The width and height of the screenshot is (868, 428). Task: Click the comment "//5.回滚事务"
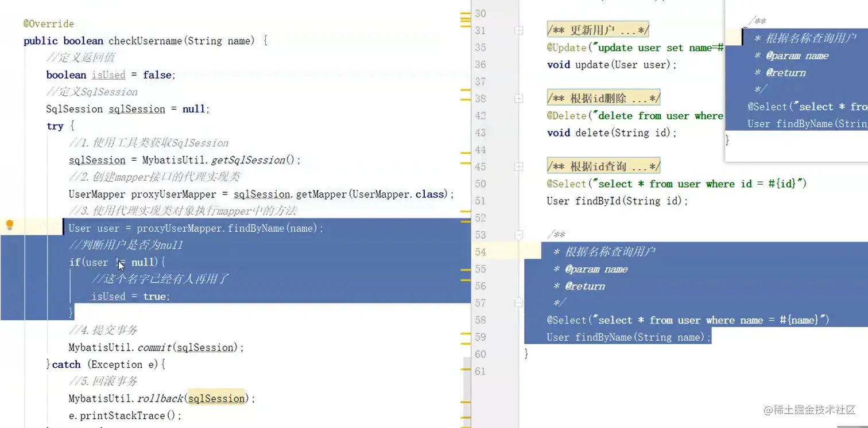tap(103, 382)
